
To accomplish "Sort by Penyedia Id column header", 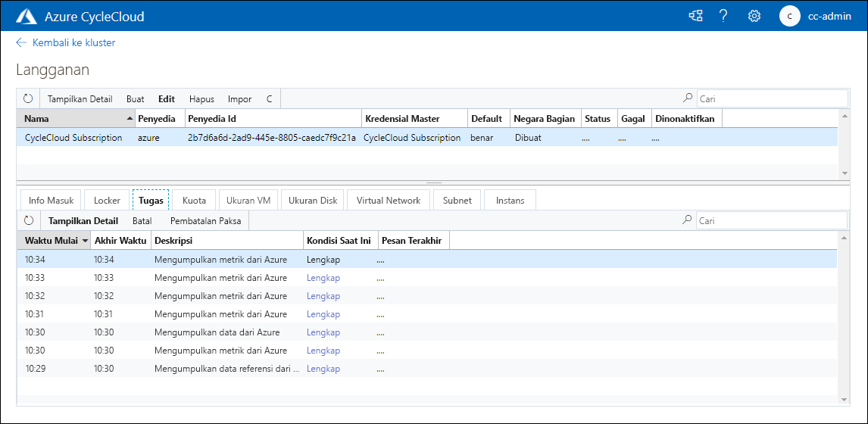I will click(273, 118).
